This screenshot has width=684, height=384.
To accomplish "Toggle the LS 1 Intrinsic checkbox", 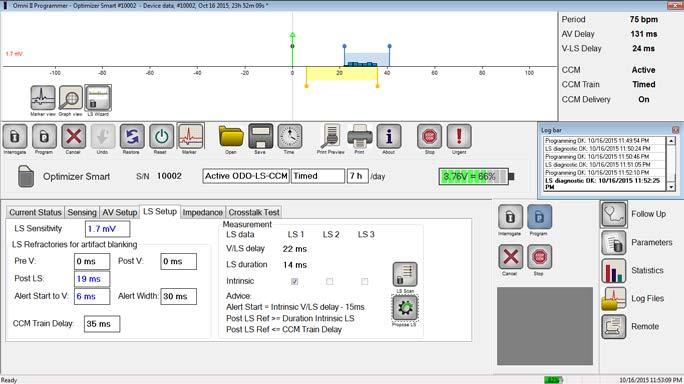I will pyautogui.click(x=294, y=281).
